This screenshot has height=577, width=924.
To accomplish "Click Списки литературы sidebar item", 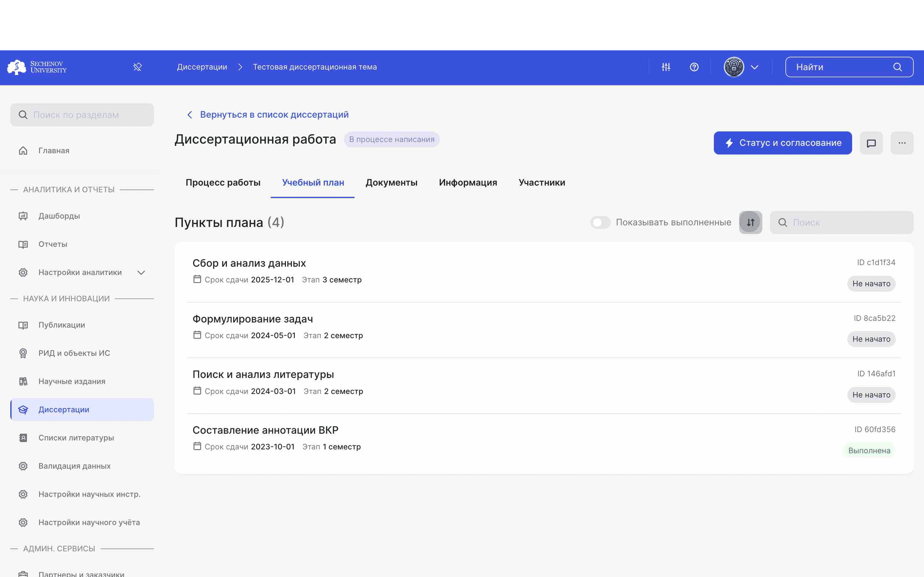I will coord(76,438).
